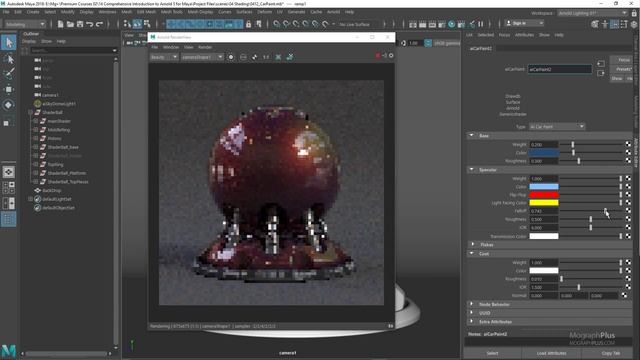
Task: Click the map button for Transmission Color
Action: (628, 236)
